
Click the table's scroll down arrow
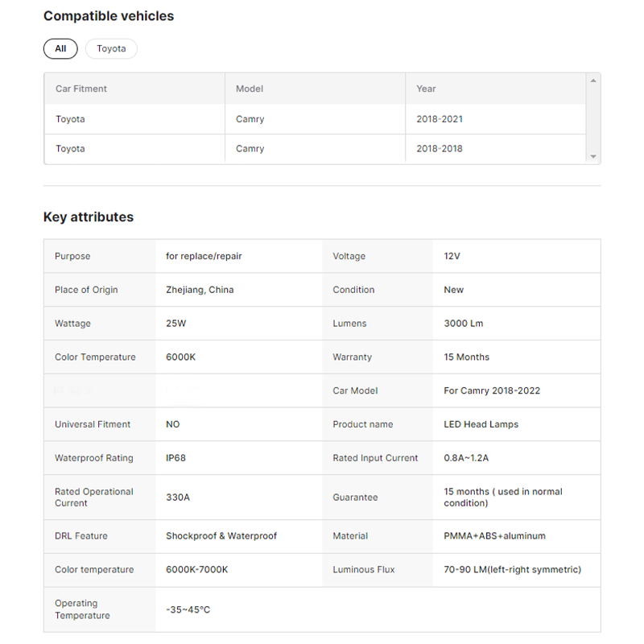click(x=593, y=157)
